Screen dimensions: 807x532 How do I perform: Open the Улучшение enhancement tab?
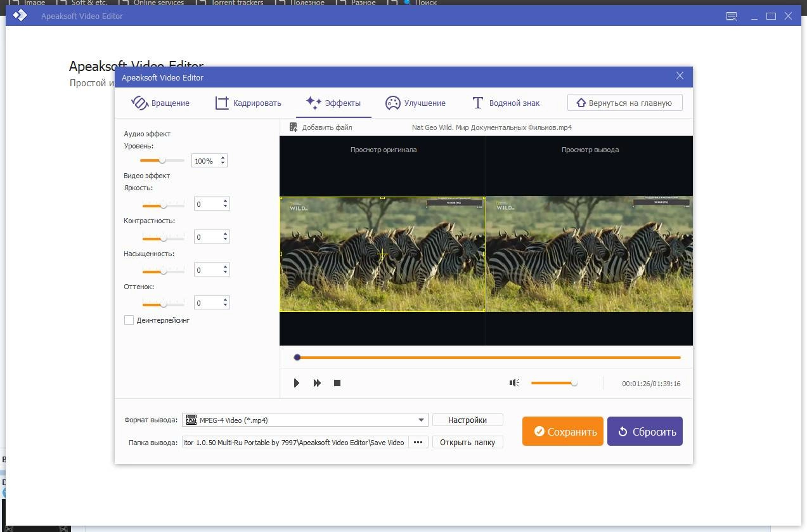tap(415, 103)
